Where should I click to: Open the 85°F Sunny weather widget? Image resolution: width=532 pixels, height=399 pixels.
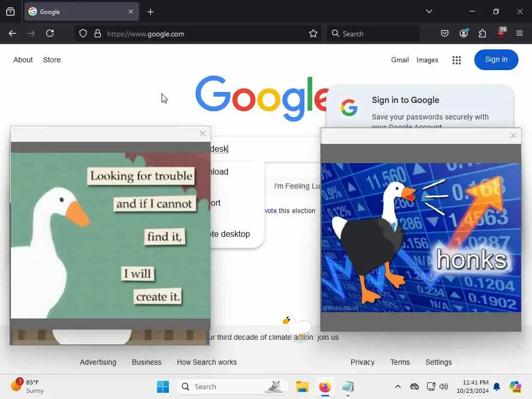pos(27,387)
